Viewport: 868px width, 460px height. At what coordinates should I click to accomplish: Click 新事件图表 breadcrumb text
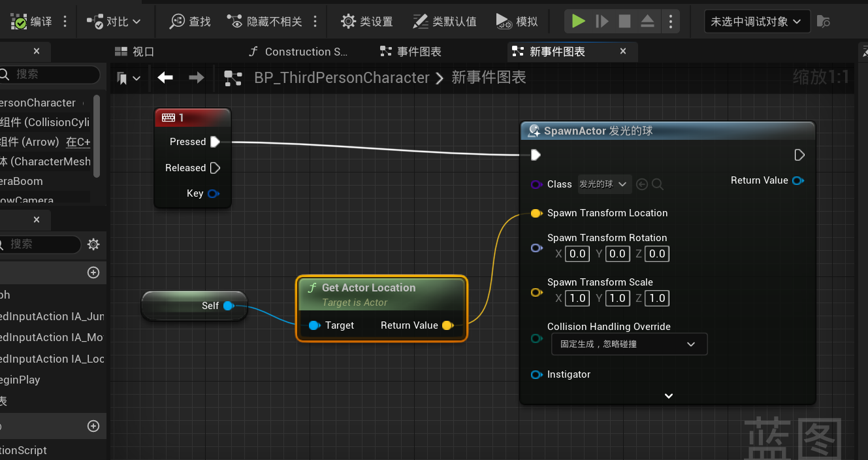[x=489, y=78]
